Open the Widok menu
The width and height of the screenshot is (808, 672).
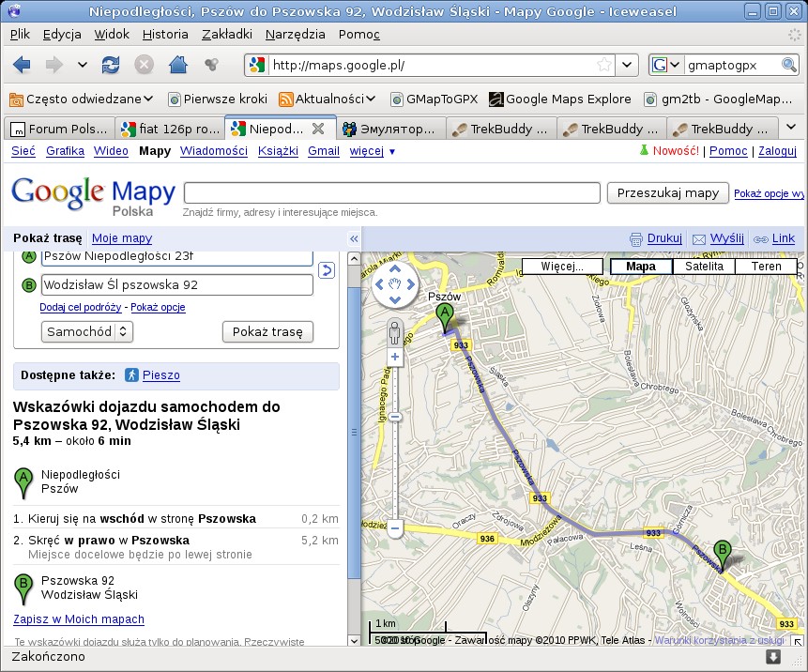[112, 35]
